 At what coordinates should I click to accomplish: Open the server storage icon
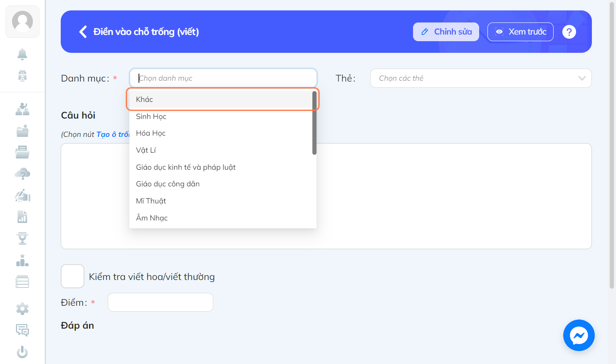coord(22,282)
